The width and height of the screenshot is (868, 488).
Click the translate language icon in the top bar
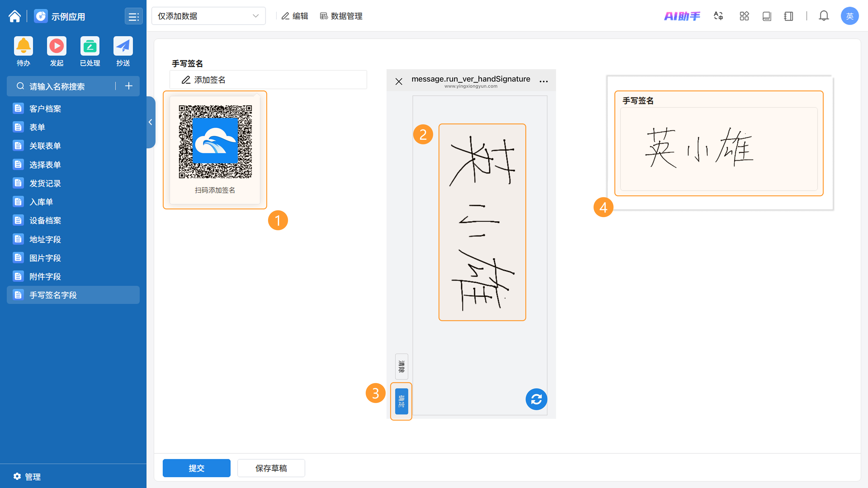click(x=718, y=16)
